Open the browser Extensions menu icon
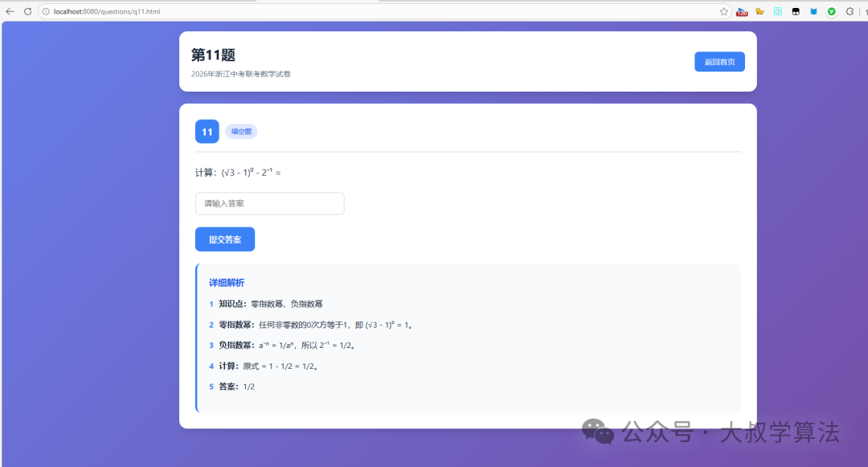The width and height of the screenshot is (868, 467). point(850,11)
